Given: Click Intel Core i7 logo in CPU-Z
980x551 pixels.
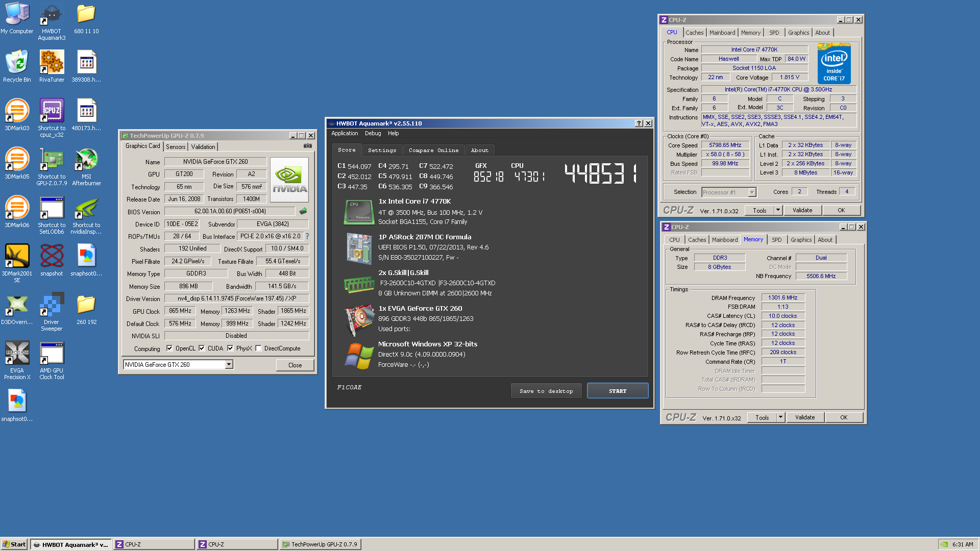Looking at the screenshot, I should click(834, 64).
